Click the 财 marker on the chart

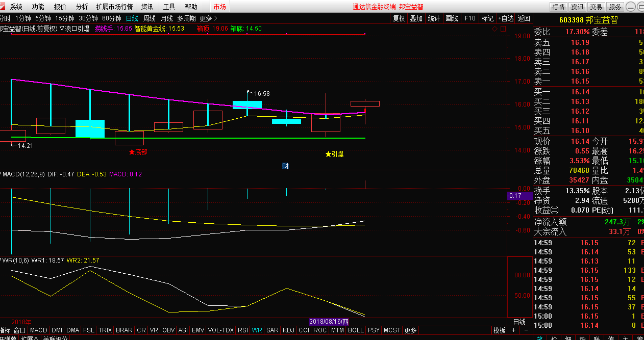coord(285,166)
